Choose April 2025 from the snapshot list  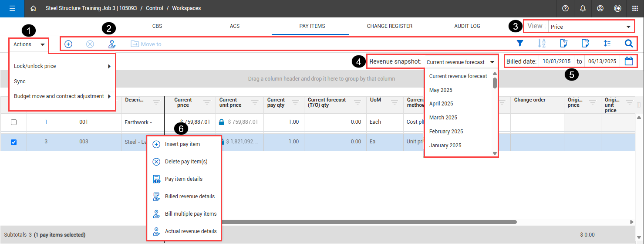(441, 104)
